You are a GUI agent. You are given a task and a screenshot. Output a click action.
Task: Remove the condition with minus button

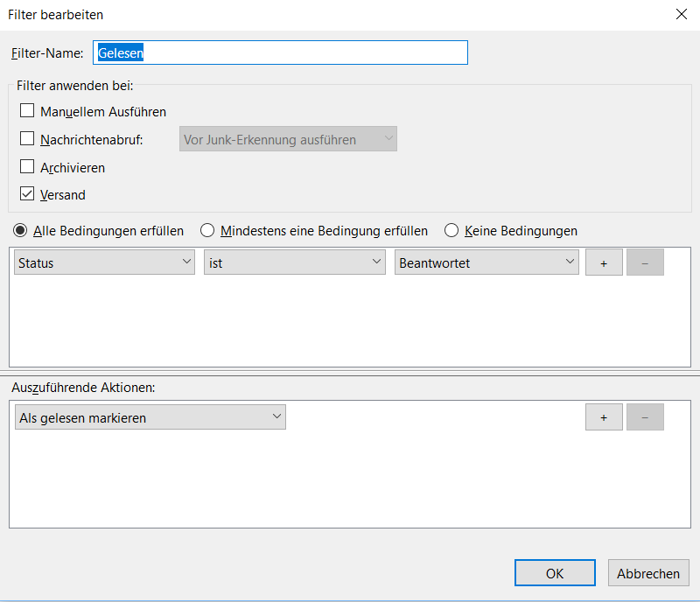645,262
